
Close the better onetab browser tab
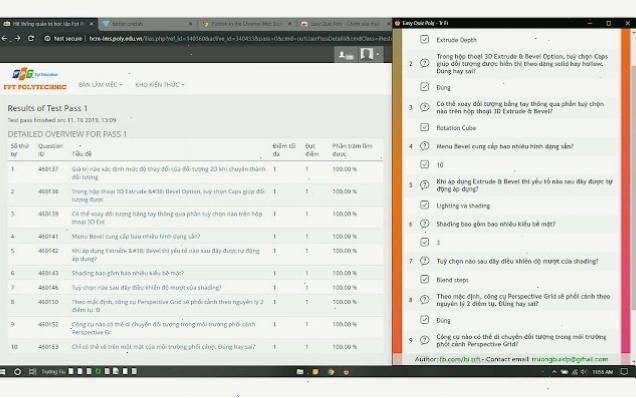[191, 24]
